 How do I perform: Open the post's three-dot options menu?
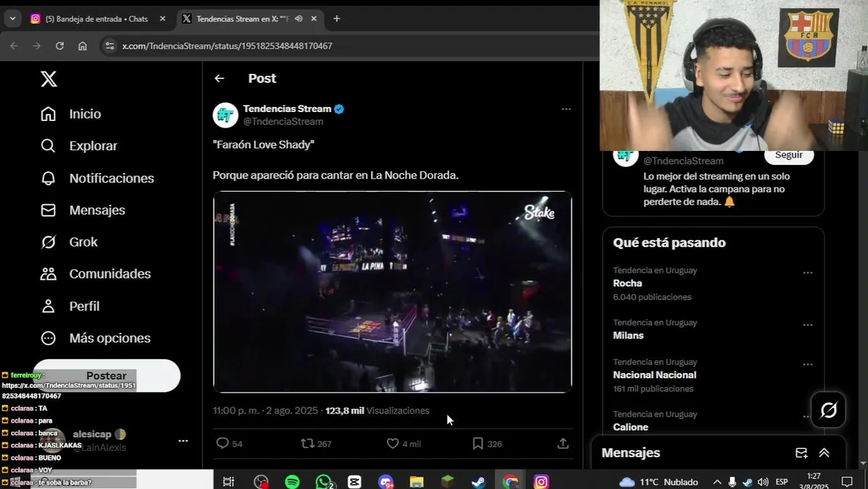(x=566, y=109)
